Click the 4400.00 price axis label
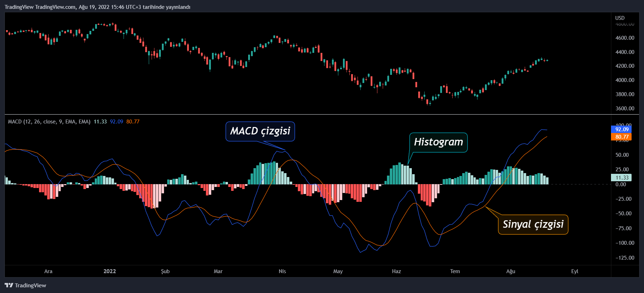 click(625, 52)
